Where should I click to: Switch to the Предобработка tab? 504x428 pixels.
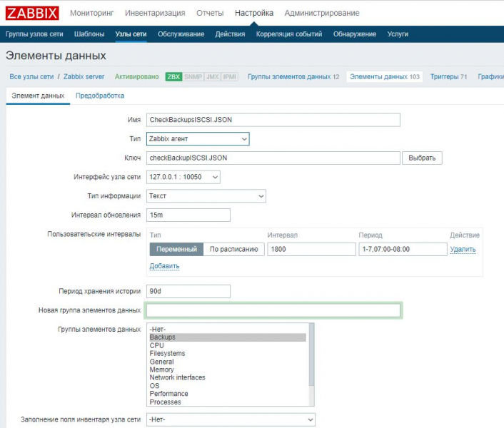pyautogui.click(x=100, y=96)
